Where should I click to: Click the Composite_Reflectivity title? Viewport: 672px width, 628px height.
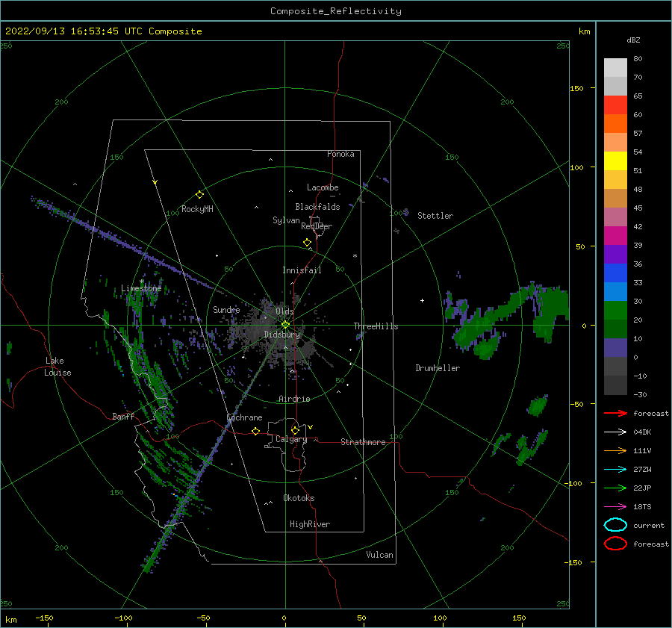click(x=335, y=11)
